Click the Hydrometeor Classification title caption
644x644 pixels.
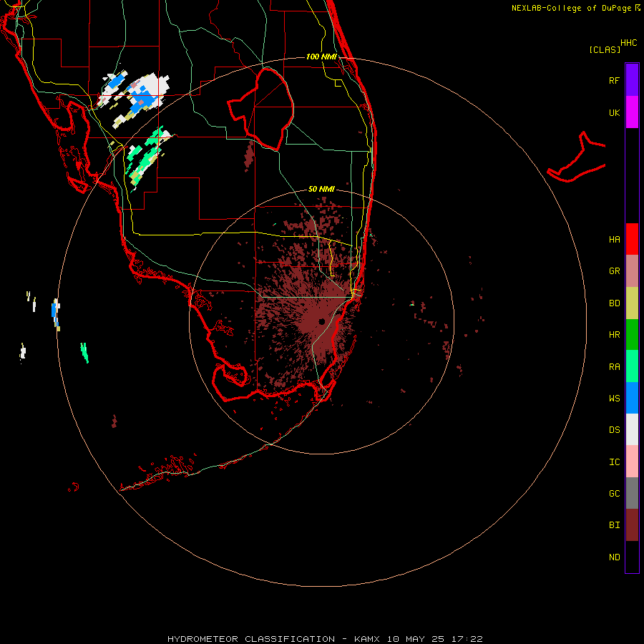pyautogui.click(x=325, y=639)
